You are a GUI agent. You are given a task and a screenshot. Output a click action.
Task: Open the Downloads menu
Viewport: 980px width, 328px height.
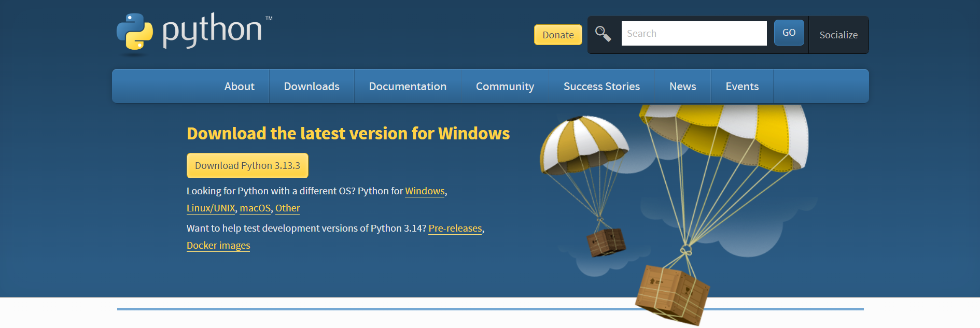(x=312, y=87)
